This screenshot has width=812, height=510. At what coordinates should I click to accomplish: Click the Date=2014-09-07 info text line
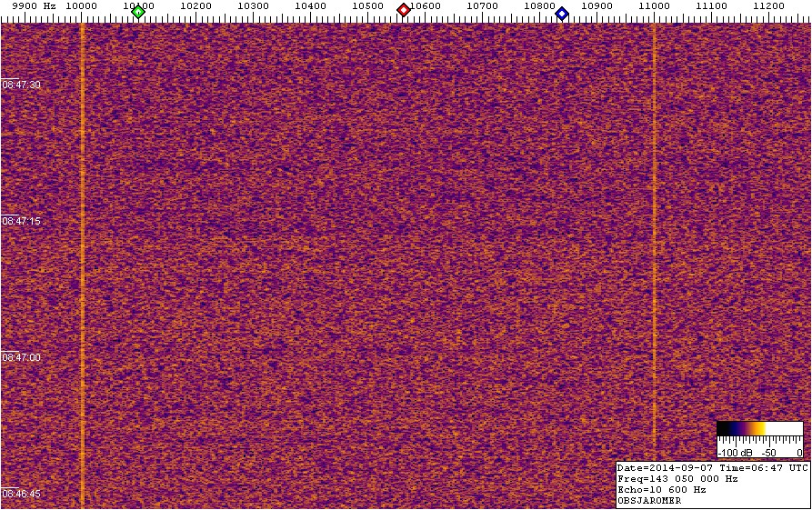712,467
